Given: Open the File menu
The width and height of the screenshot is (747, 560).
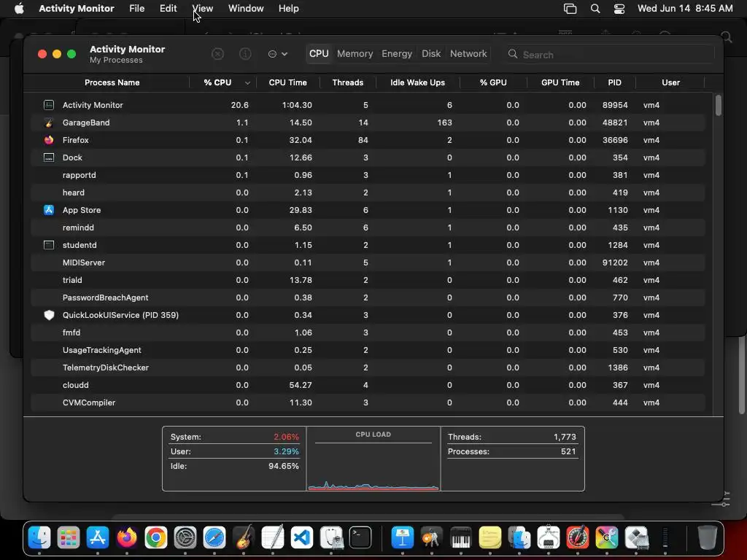Looking at the screenshot, I should click(136, 9).
